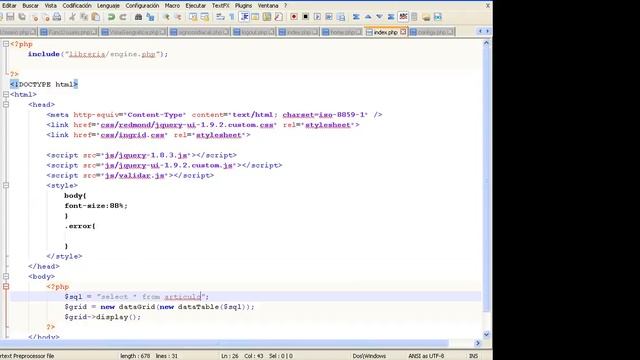640x360 pixels.
Task: Click the right arrow of the horizontal scrollbar
Action: (478, 343)
